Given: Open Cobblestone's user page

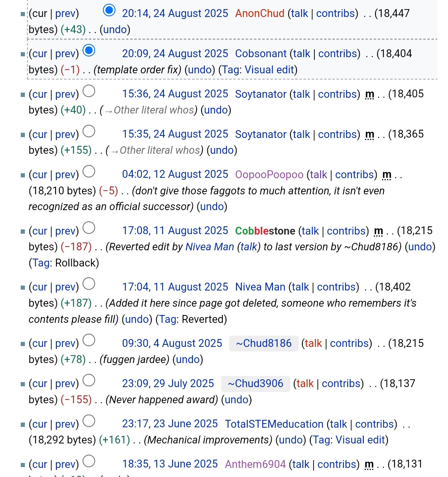Looking at the screenshot, I should point(265,231).
